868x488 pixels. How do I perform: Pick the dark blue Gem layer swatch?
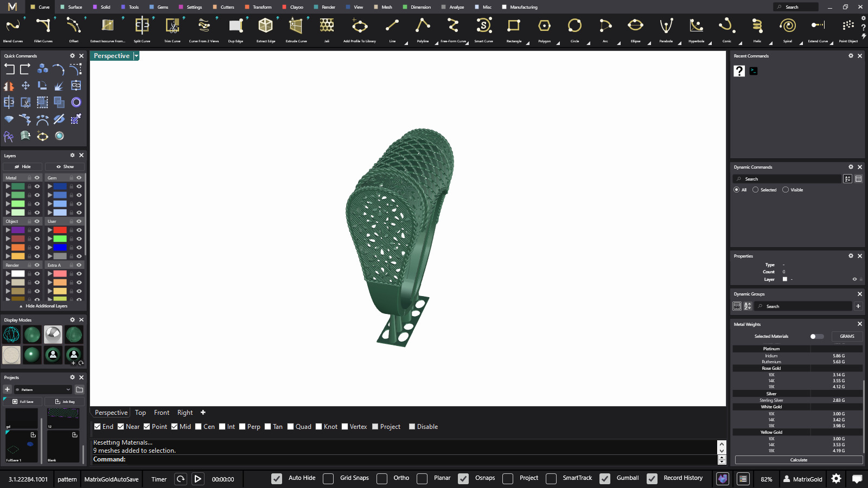click(60, 187)
